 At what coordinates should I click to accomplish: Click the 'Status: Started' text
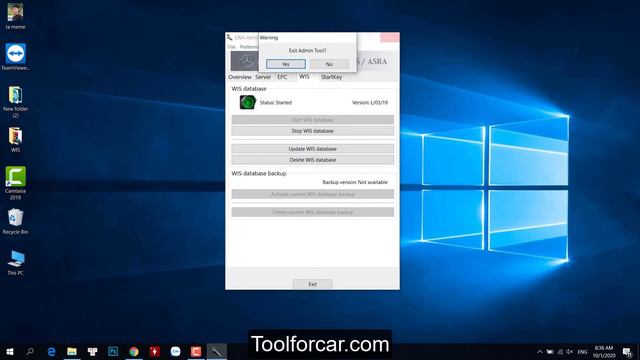(276, 102)
